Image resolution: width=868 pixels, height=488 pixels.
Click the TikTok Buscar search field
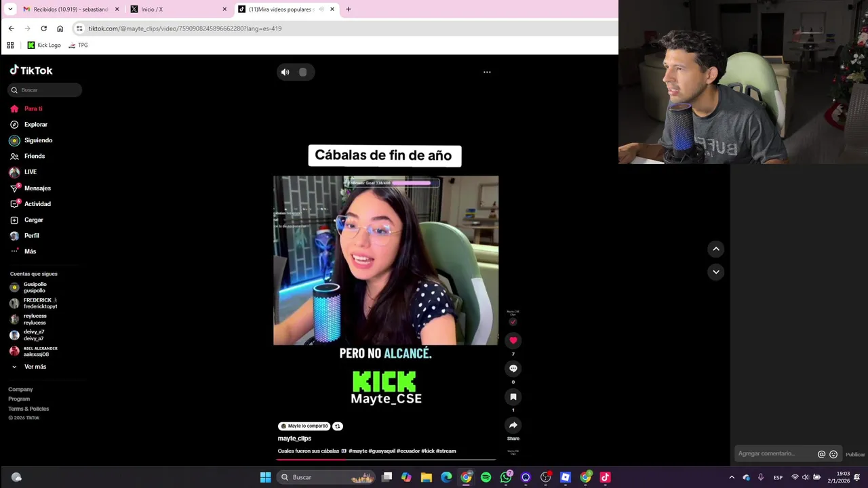point(45,90)
